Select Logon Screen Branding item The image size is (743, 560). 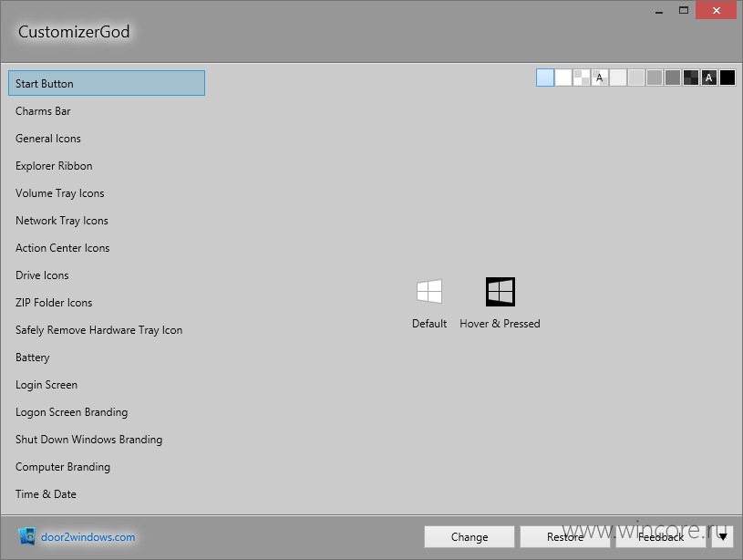click(x=107, y=412)
